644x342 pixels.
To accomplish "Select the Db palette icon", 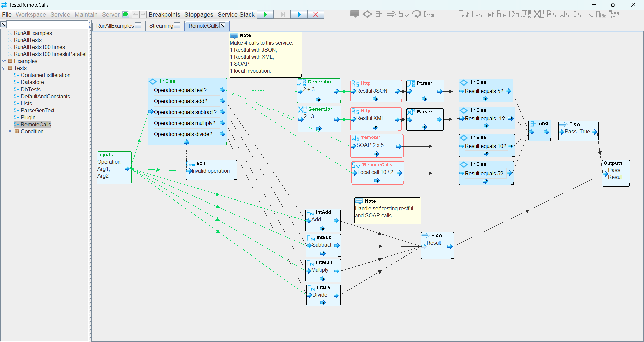I will point(514,14).
